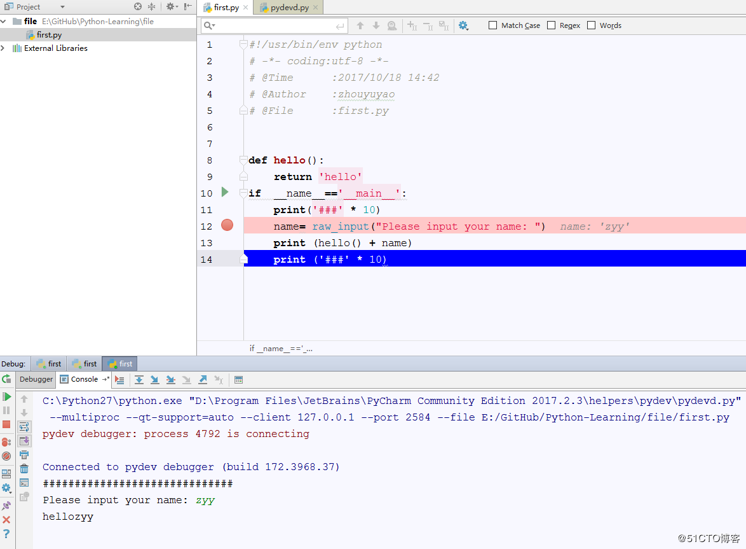Switch to first.py editor tab
This screenshot has width=746, height=549.
pos(226,7)
